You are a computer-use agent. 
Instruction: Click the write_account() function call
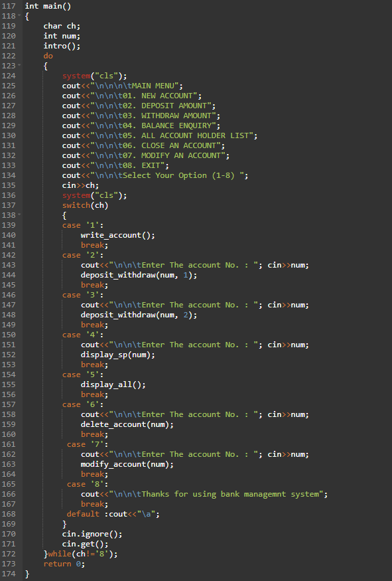pyautogui.click(x=117, y=235)
